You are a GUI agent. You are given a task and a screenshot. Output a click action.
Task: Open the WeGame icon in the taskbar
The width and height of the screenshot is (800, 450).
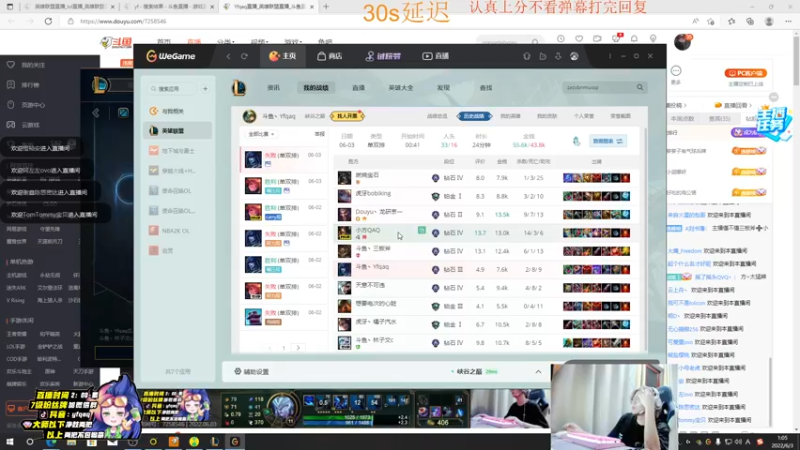click(x=235, y=442)
